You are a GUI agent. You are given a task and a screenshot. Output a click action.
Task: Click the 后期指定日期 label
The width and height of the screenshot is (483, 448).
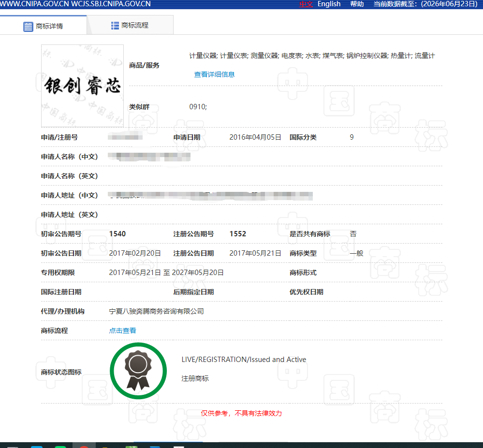pyautogui.click(x=193, y=292)
